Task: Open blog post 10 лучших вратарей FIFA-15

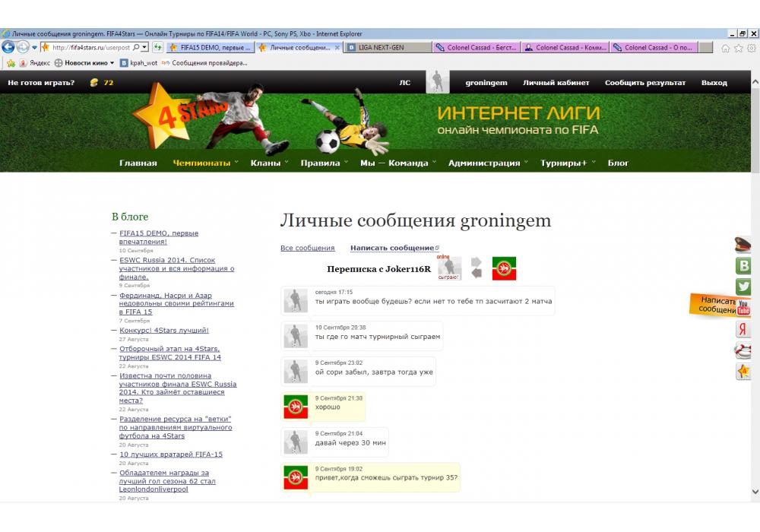Action: point(171,454)
